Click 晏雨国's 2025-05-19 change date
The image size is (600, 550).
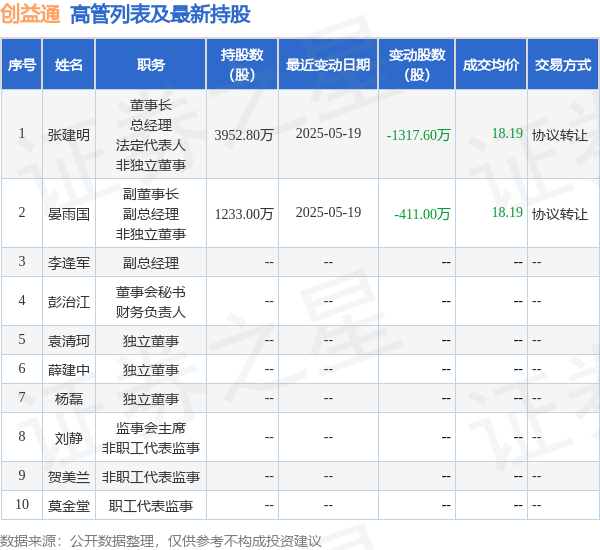328,212
